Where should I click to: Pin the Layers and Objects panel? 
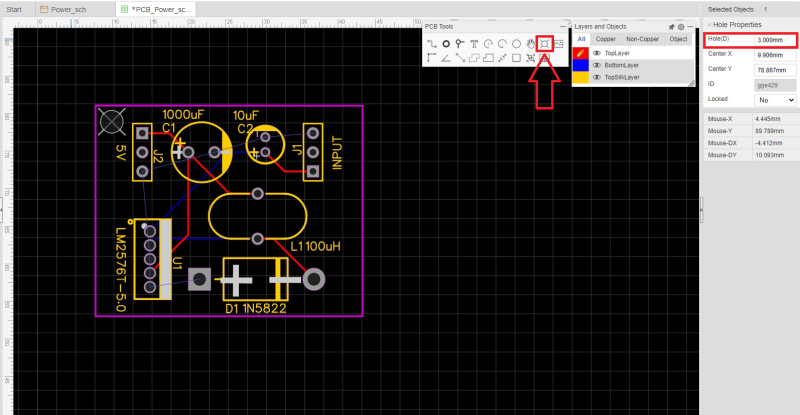click(671, 27)
